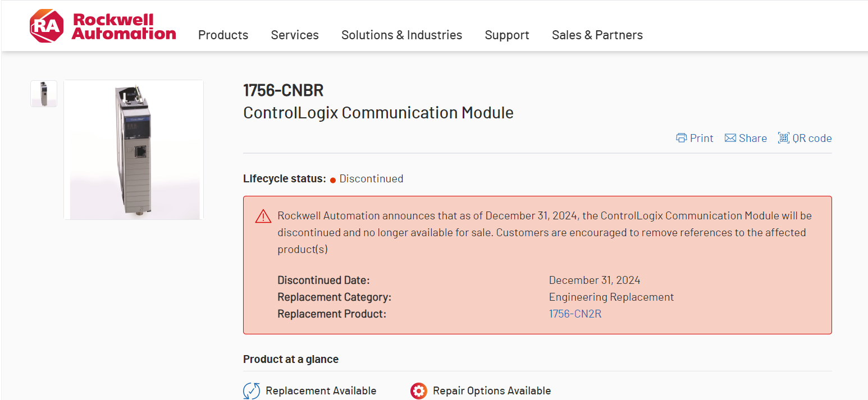Open the 1756-CN2R replacement product link
Viewport: 868px width, 400px height.
pos(575,314)
